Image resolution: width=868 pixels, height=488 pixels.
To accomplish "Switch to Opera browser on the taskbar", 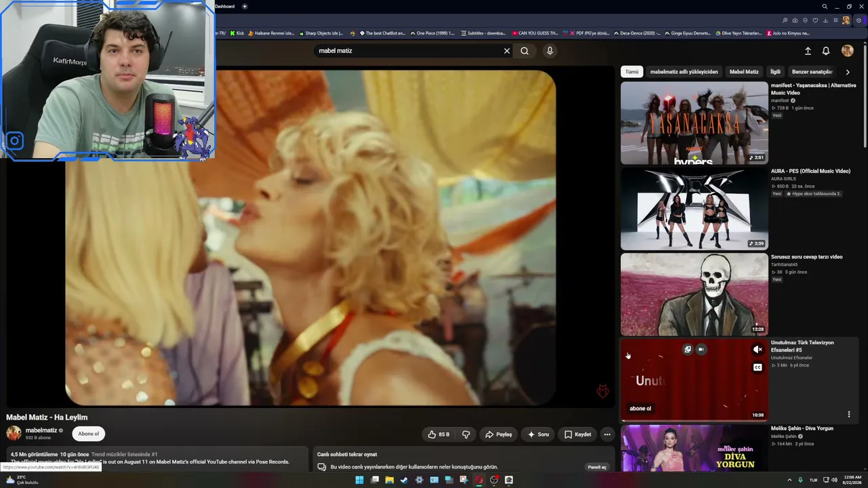I will [x=479, y=480].
